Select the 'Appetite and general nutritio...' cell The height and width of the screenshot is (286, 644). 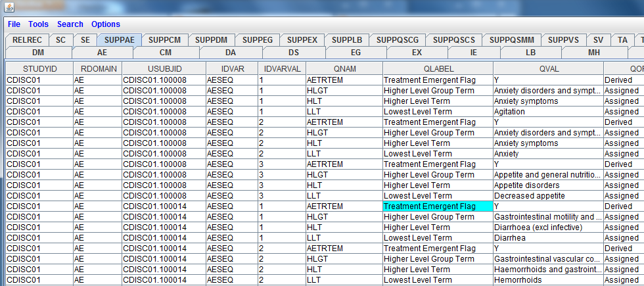(x=549, y=175)
